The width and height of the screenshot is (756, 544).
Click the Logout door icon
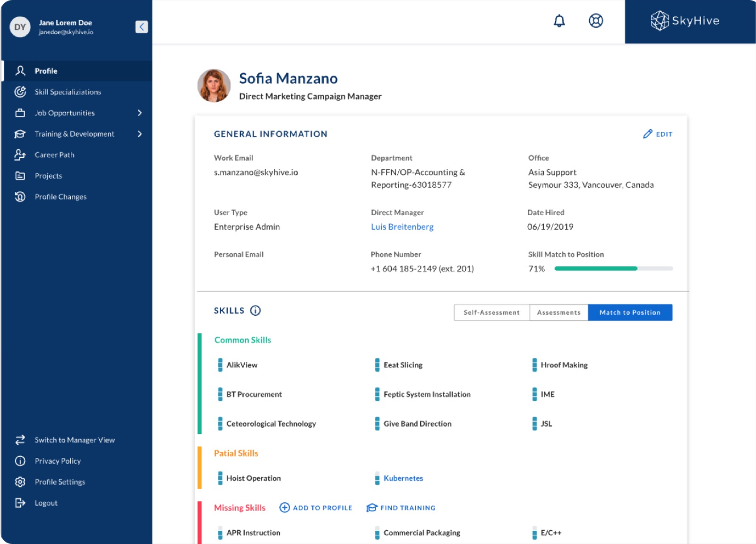click(20, 503)
